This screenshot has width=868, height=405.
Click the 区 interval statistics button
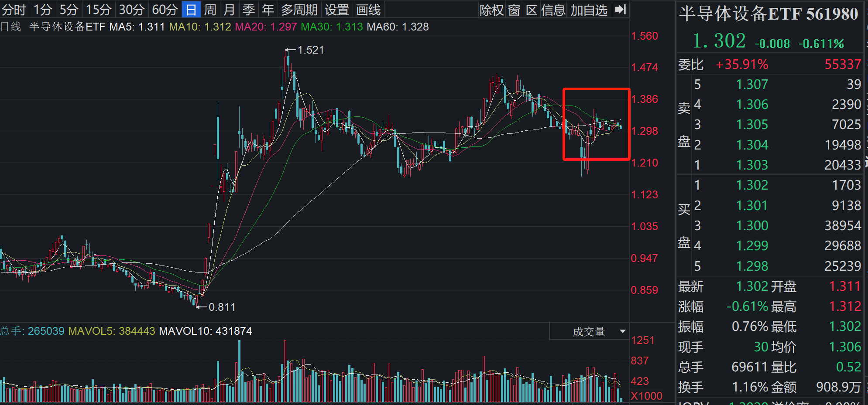pyautogui.click(x=531, y=10)
